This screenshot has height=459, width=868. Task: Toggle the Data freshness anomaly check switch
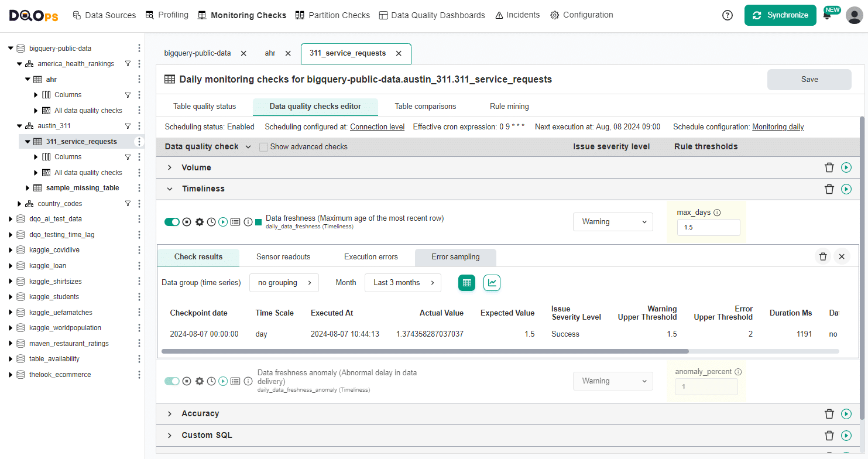click(x=172, y=381)
